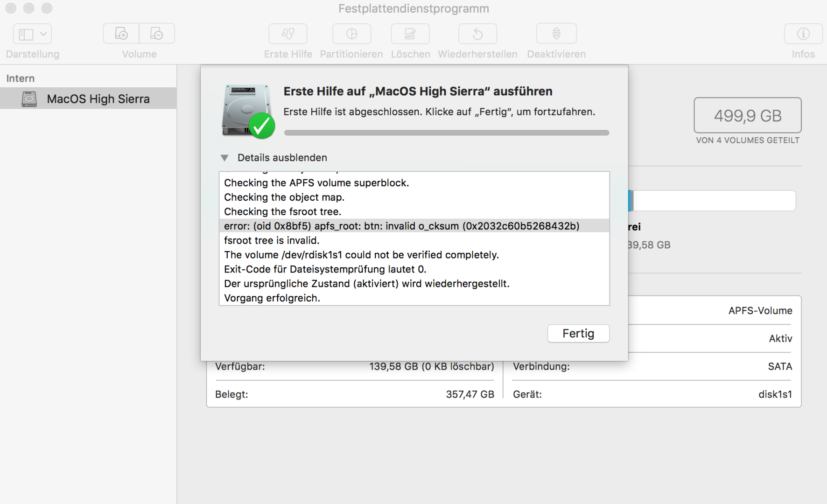827x504 pixels.
Task: Click the Deaktivieren toolbar icon
Action: pos(556,34)
